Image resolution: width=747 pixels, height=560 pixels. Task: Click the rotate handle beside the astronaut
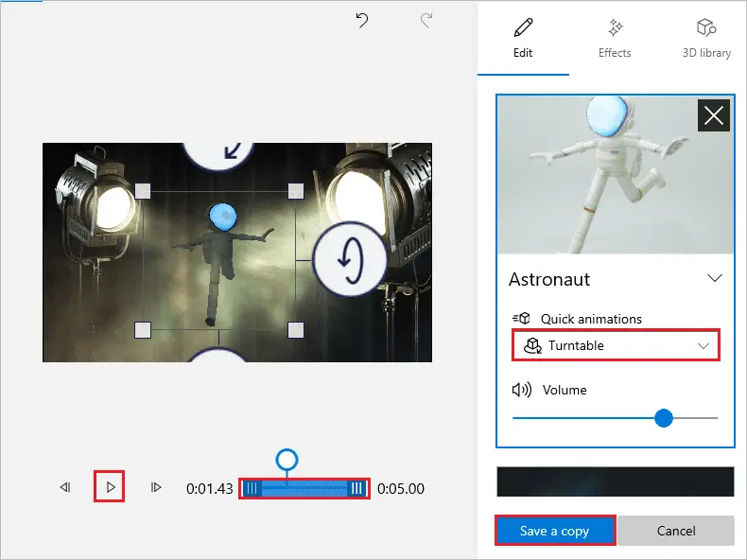350,260
